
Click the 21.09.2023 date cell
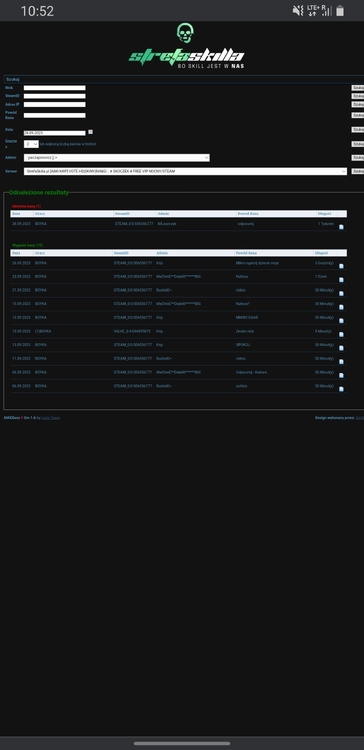coord(21,290)
